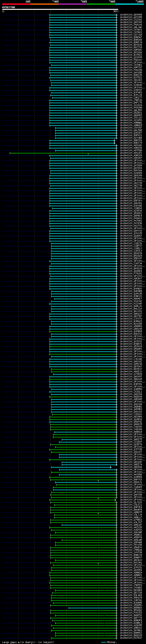This screenshot has width=146, height=644.
Task: Select the UniRef100_B5FXF0 label
Action: pos(131,201)
